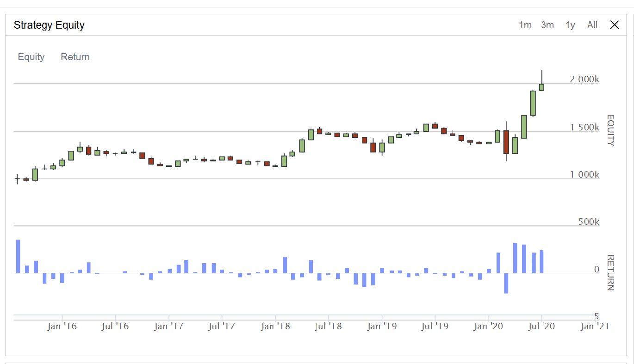The height and width of the screenshot is (364, 634).
Task: Click the largest negative return bar
Action: click(506, 283)
